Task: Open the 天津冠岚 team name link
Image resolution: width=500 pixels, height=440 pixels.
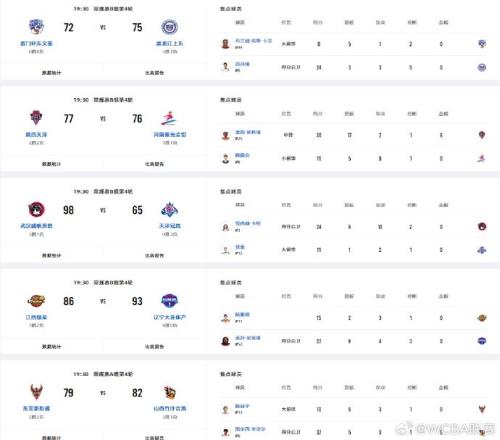Action: [170, 226]
